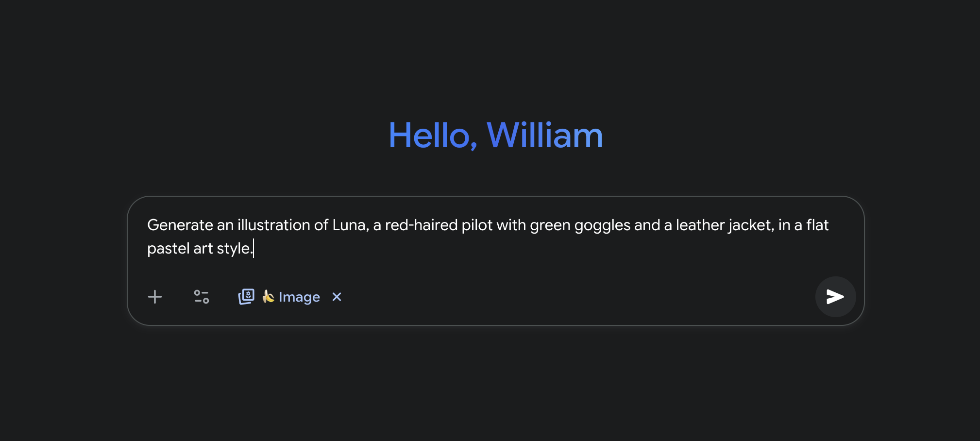The width and height of the screenshot is (980, 441).
Task: Click the image gallery icon in the chip
Action: pyautogui.click(x=246, y=296)
